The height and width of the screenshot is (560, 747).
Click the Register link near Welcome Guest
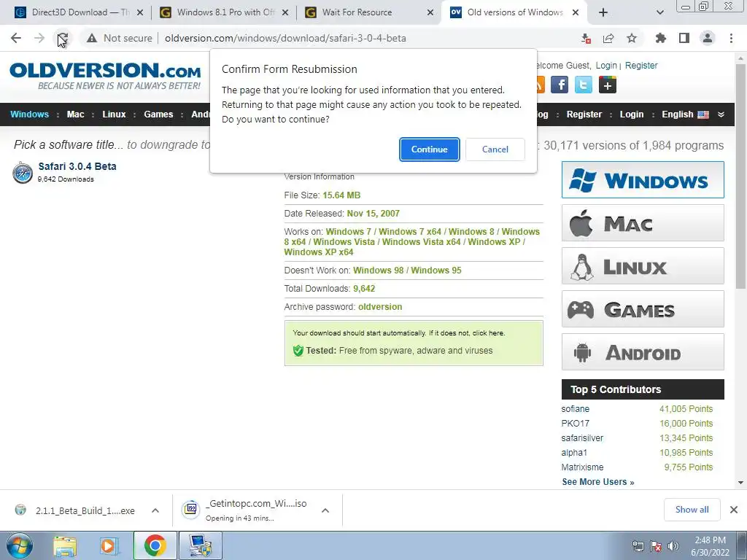point(640,65)
